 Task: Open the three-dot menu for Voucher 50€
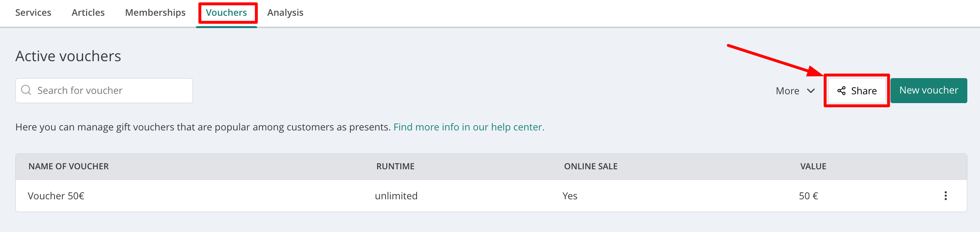click(x=945, y=195)
